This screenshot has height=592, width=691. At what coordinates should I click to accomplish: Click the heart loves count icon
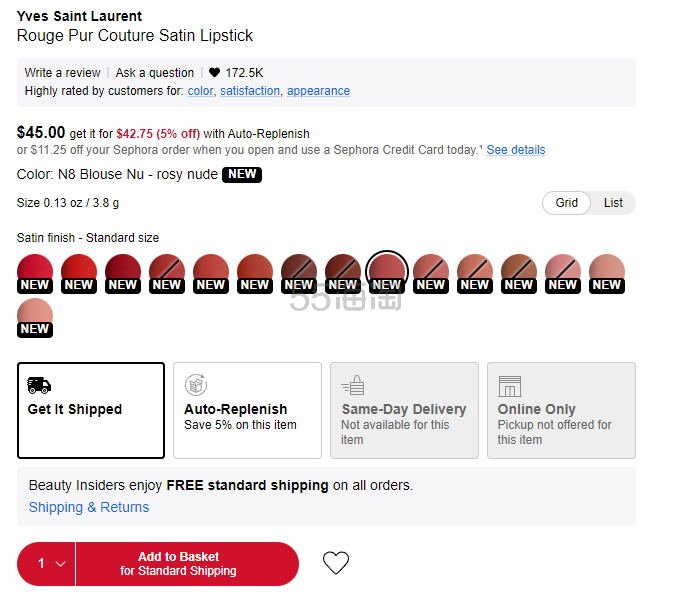[214, 72]
